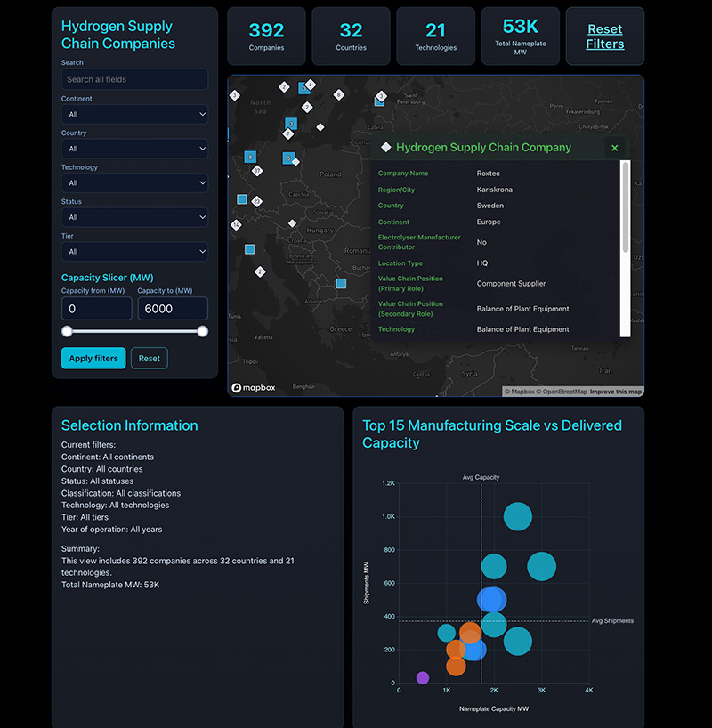Click the diamond cluster marker labeled 23
Viewport: 712px width, 728px height.
tap(257, 202)
